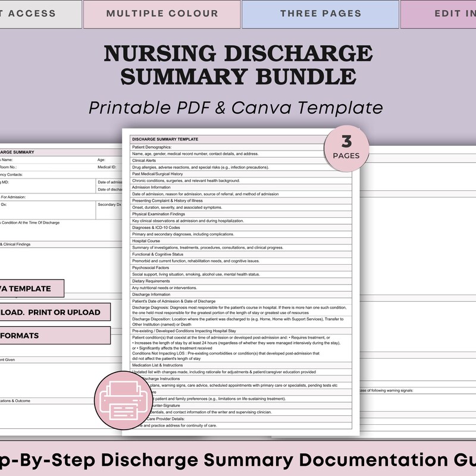Click the Medication List & Instructions row
Viewport: 476px width, 476px height.
(x=241, y=365)
